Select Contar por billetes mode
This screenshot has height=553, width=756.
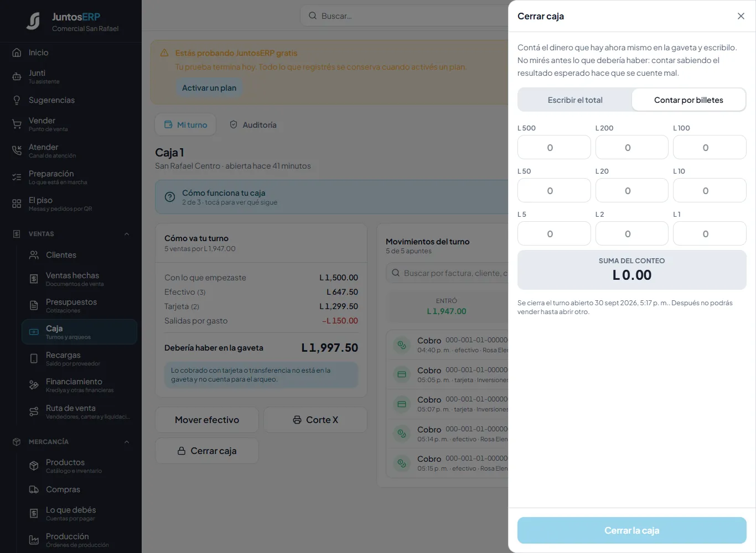click(688, 100)
